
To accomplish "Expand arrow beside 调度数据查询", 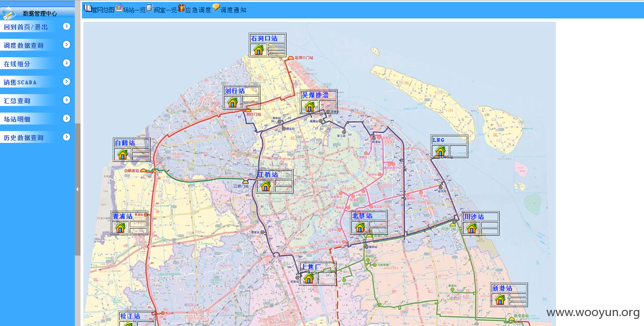I will (67, 44).
